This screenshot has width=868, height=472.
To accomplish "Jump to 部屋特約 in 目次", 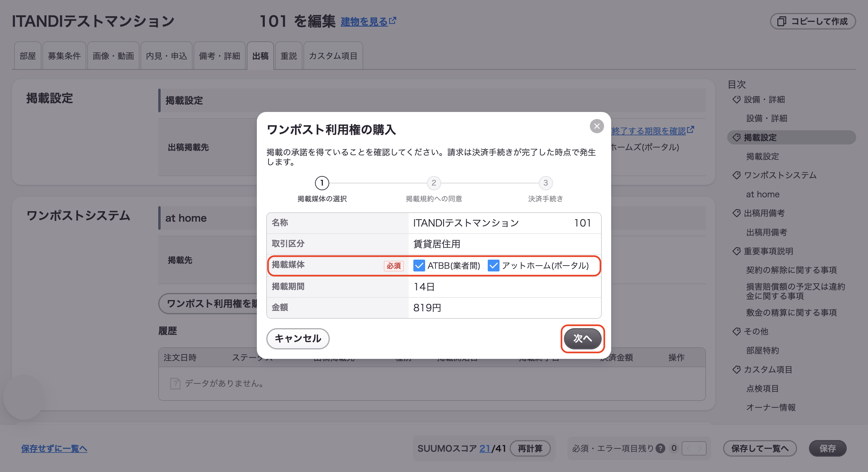I will 762,351.
